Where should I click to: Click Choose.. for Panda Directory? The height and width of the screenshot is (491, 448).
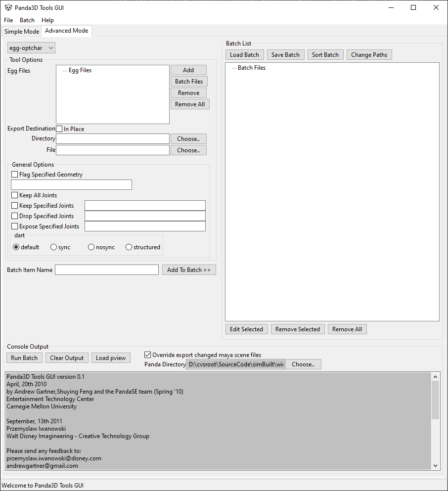click(x=303, y=364)
